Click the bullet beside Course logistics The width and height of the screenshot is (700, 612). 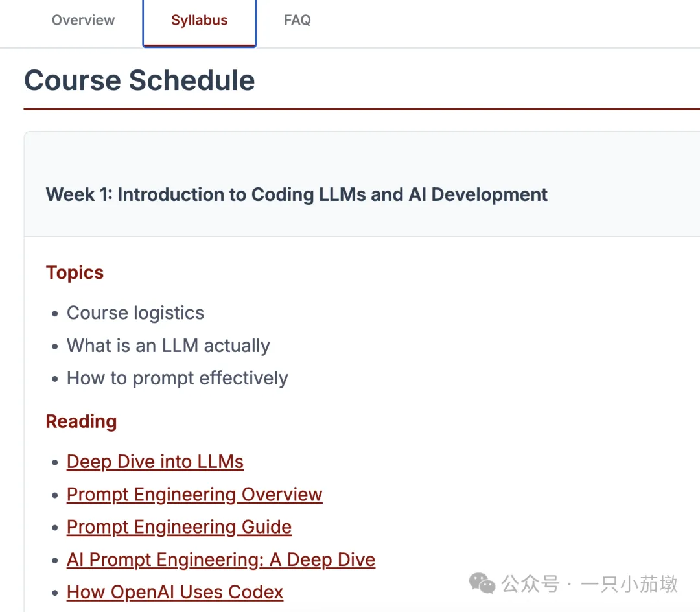pos(55,314)
